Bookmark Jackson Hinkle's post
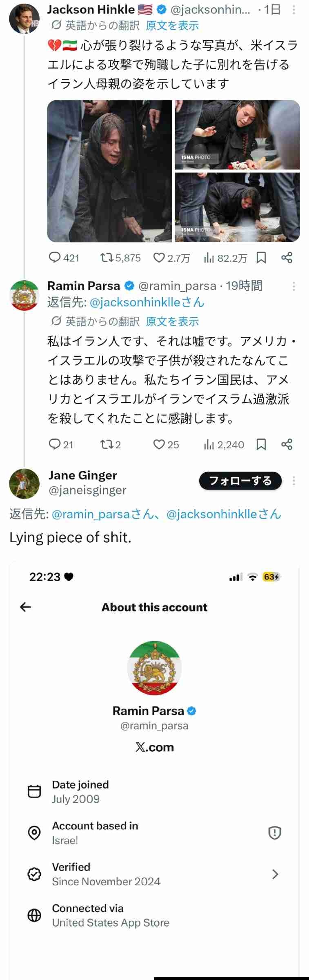 click(261, 258)
